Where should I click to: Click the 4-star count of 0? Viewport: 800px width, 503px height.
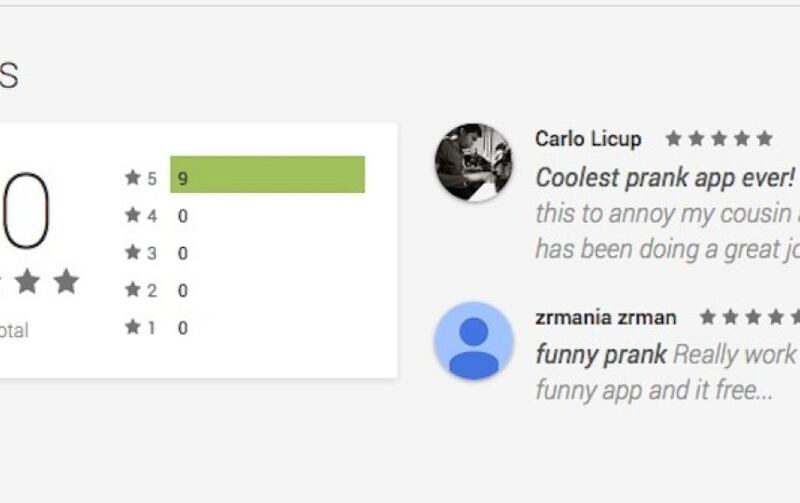point(183,216)
